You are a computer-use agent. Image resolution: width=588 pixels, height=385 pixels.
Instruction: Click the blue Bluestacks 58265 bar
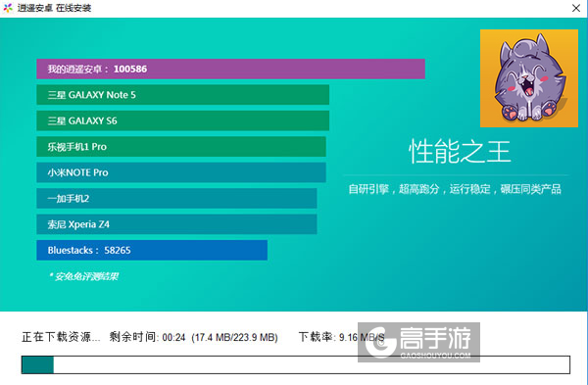pos(152,250)
